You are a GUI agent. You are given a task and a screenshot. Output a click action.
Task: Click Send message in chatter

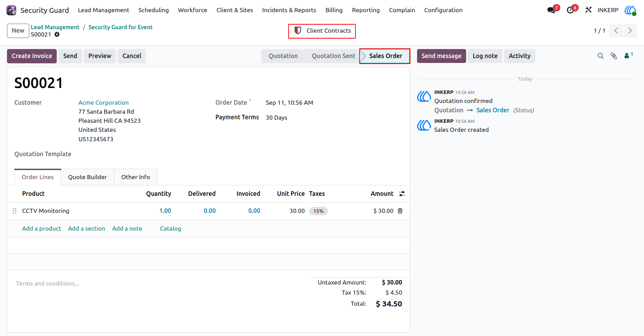pos(441,56)
